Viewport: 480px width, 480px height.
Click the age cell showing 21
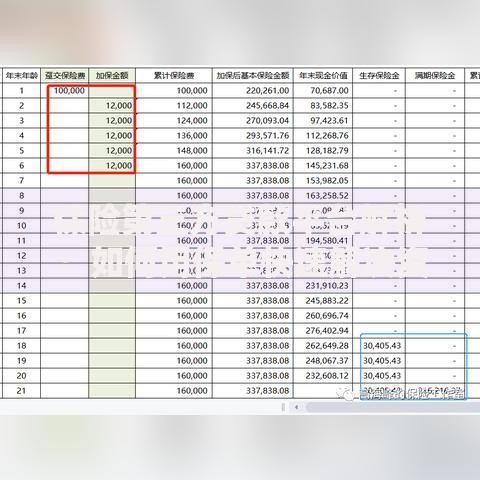(x=22, y=391)
